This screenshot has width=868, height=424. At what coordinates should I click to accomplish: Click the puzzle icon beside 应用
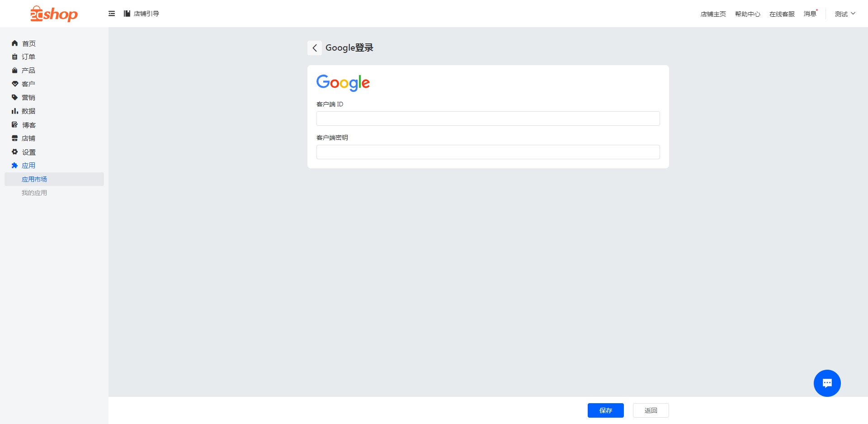click(14, 166)
